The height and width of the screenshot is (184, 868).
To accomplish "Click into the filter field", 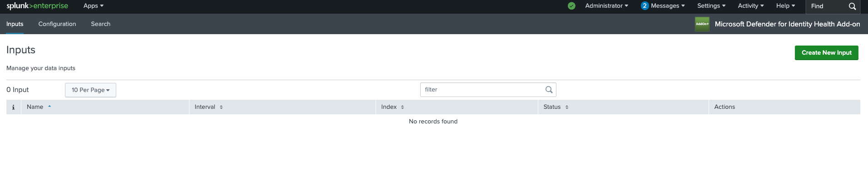I will pyautogui.click(x=488, y=90).
